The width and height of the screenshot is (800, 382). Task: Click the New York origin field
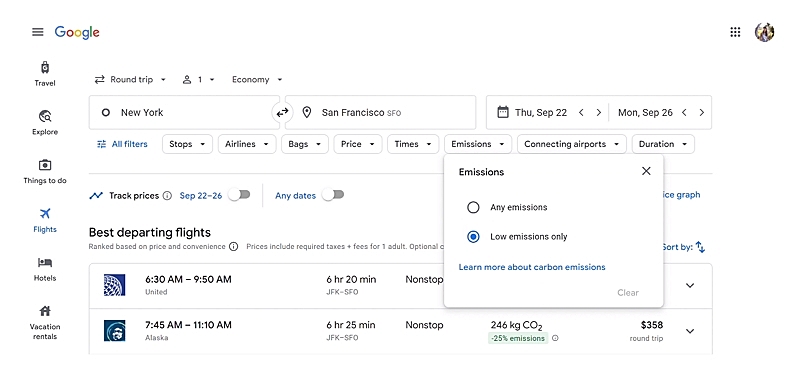click(184, 112)
